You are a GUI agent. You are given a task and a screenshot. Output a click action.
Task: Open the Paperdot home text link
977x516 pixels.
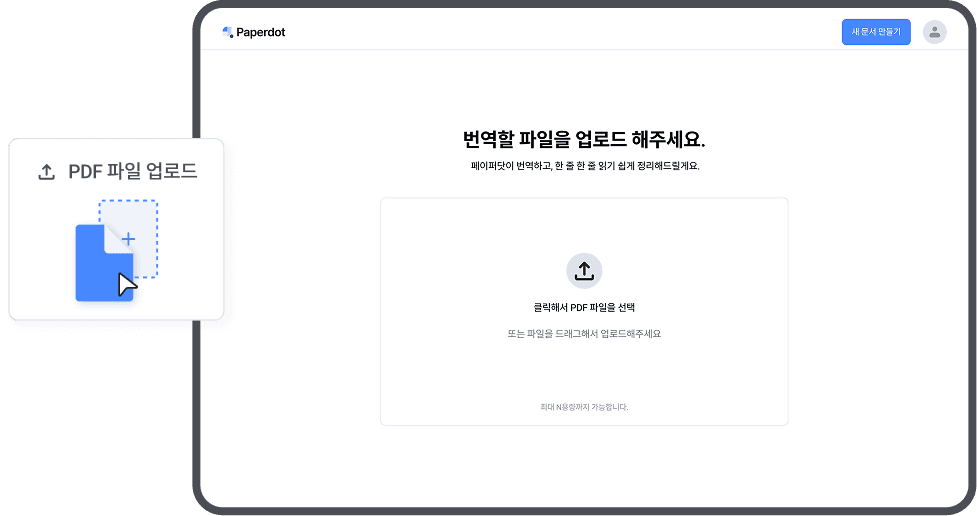(260, 32)
